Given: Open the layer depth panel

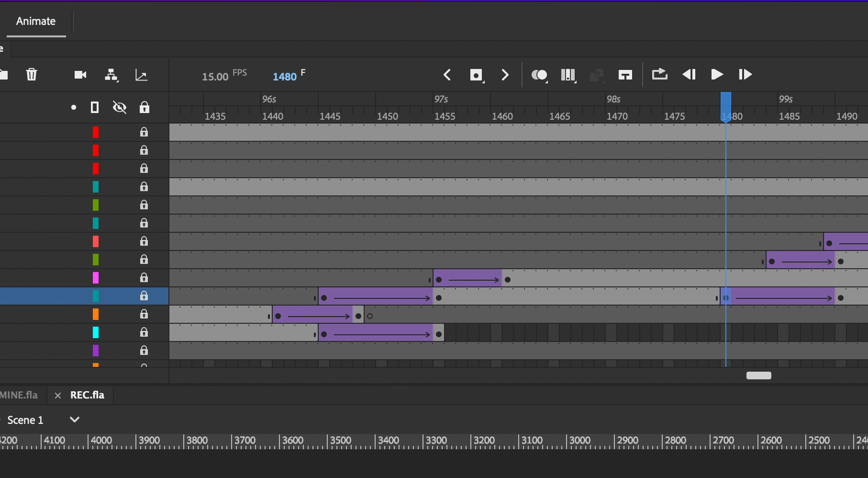Looking at the screenshot, I should pyautogui.click(x=141, y=75).
